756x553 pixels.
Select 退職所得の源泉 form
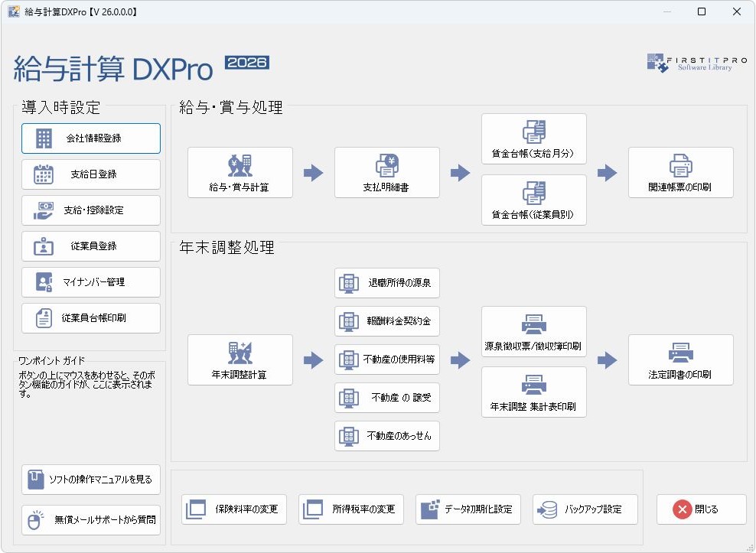click(387, 283)
